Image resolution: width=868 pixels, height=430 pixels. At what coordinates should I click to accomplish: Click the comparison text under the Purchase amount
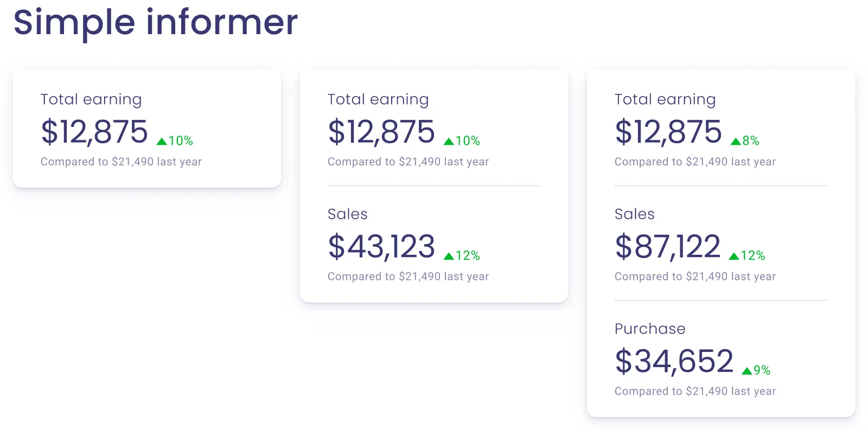(695, 391)
